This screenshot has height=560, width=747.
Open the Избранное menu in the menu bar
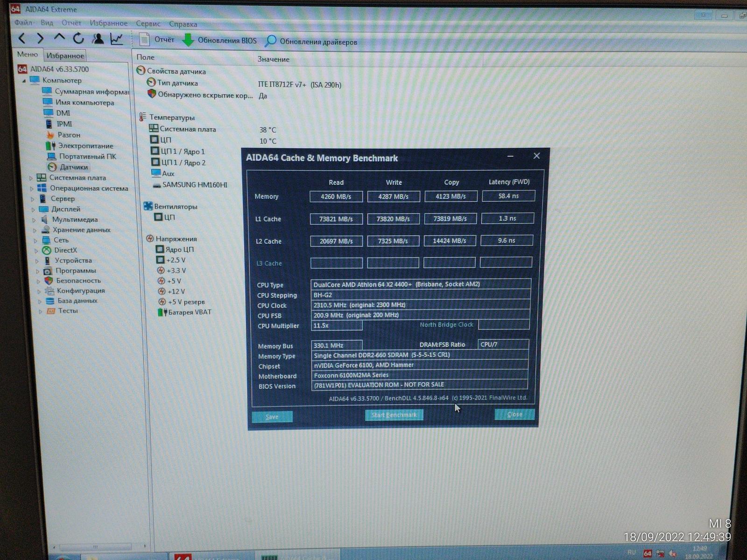click(x=109, y=23)
